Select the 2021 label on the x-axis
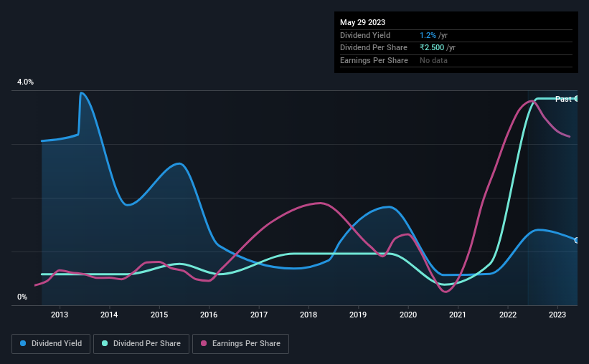 coord(458,315)
